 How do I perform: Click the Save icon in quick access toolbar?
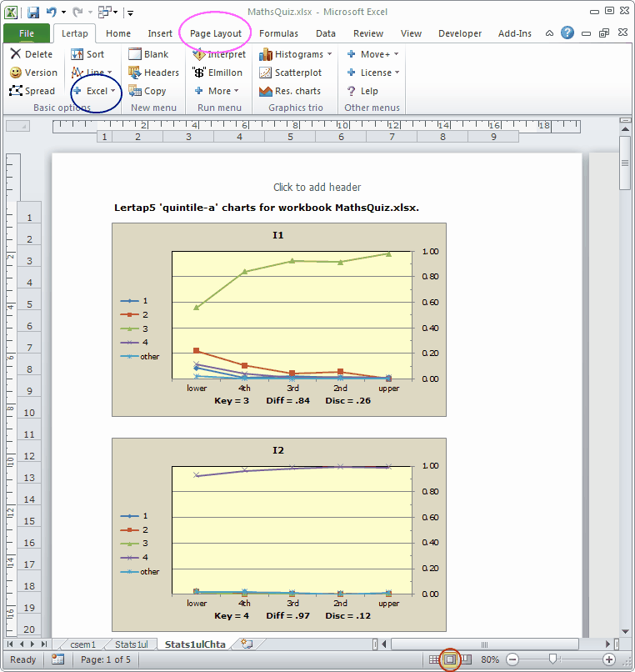[x=33, y=13]
